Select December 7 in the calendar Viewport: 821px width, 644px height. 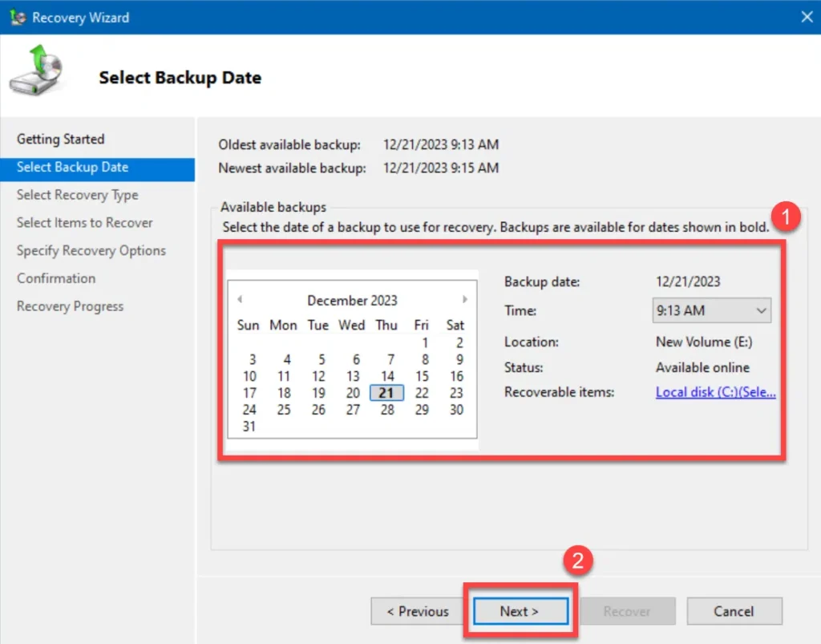point(390,360)
